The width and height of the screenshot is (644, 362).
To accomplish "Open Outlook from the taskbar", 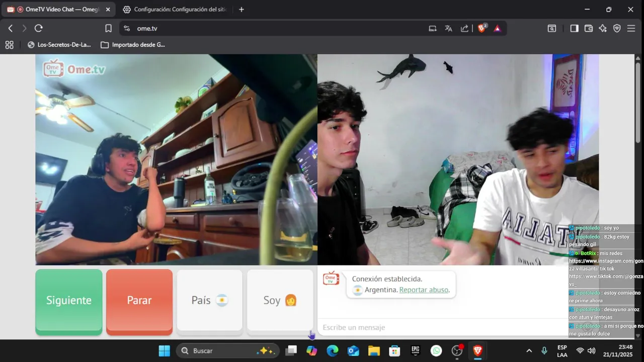I will 353,351.
